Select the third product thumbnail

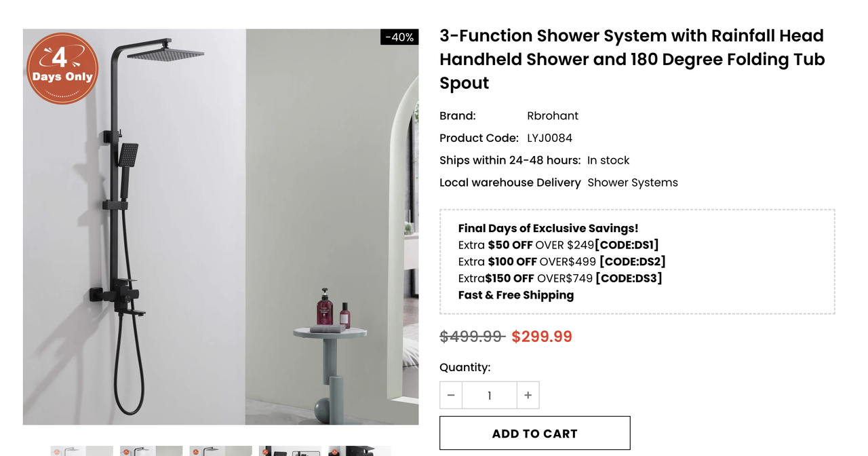coord(220,451)
